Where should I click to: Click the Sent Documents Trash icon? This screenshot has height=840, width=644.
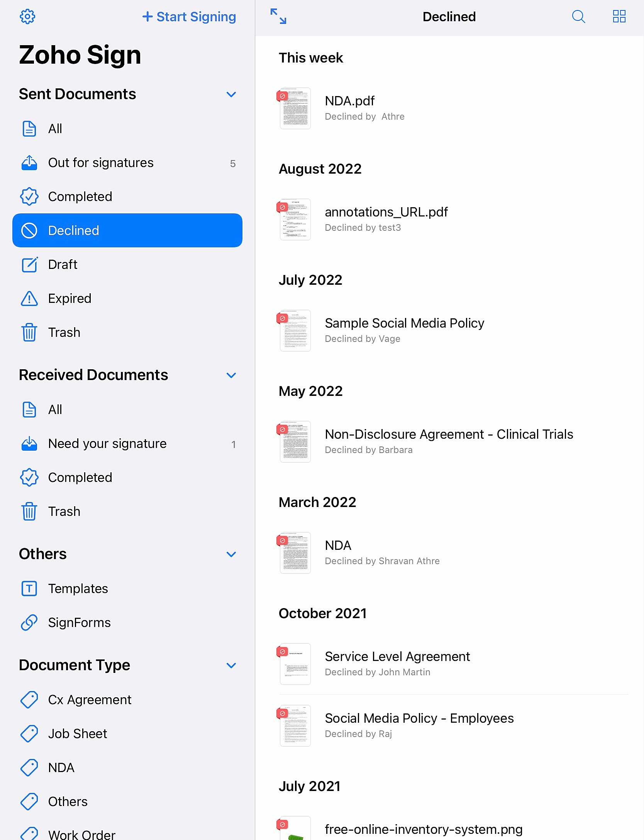point(29,332)
